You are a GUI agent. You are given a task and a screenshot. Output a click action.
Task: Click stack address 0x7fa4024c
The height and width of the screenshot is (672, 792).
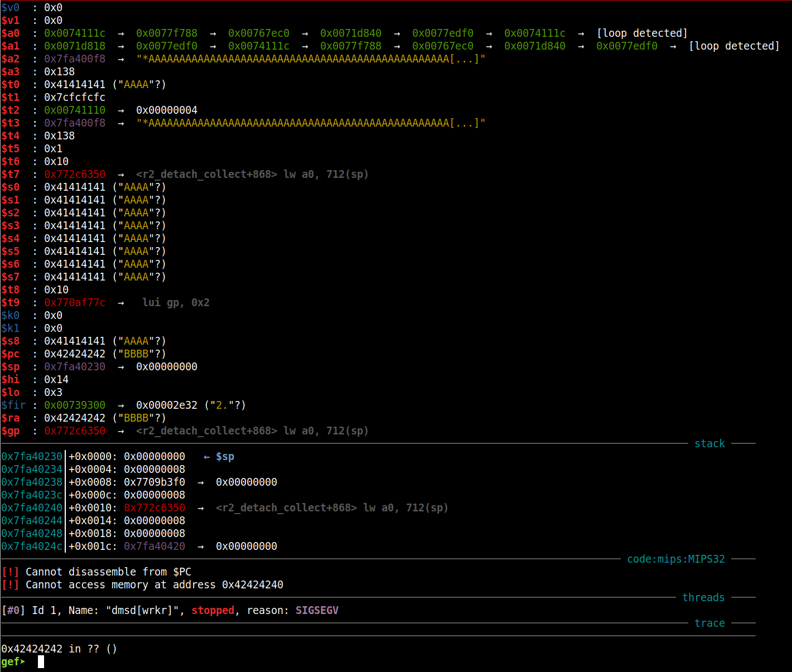(x=32, y=546)
